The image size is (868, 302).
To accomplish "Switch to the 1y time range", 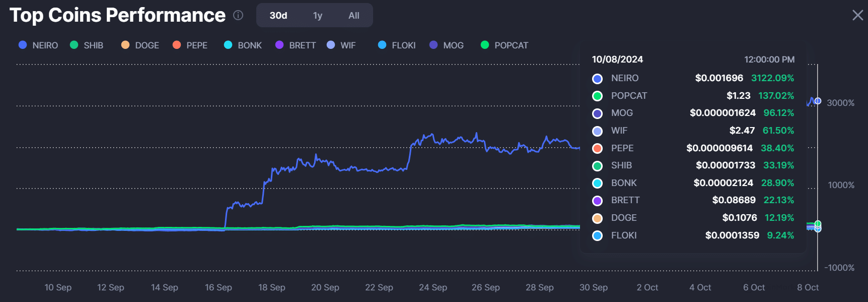I will (x=318, y=16).
